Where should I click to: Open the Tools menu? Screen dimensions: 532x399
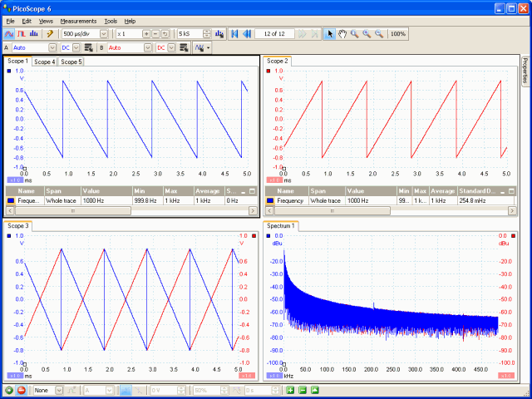point(111,21)
